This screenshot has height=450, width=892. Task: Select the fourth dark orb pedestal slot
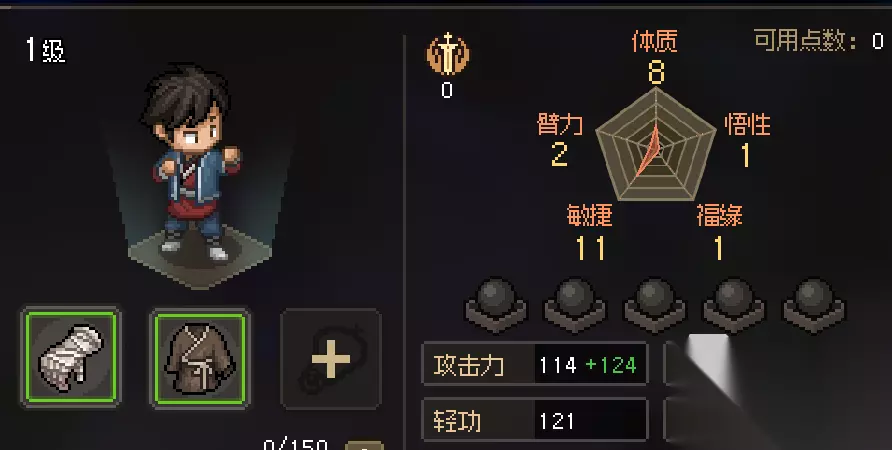click(x=734, y=305)
